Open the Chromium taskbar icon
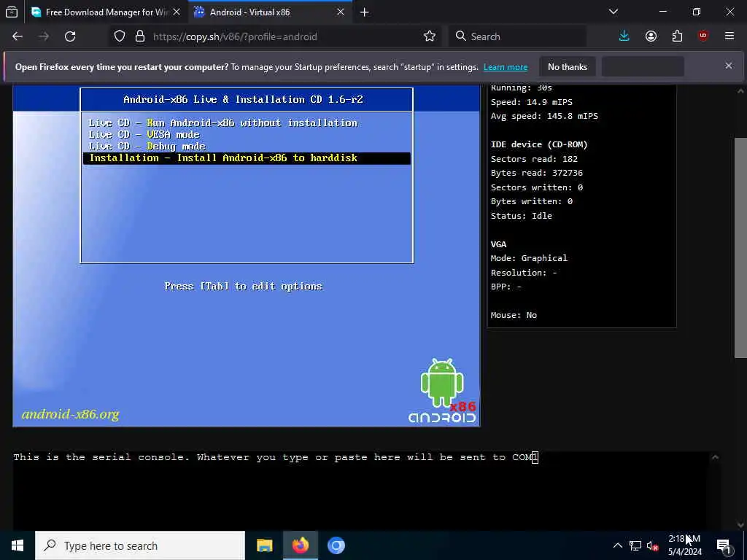This screenshot has height=560, width=747. tap(336, 545)
